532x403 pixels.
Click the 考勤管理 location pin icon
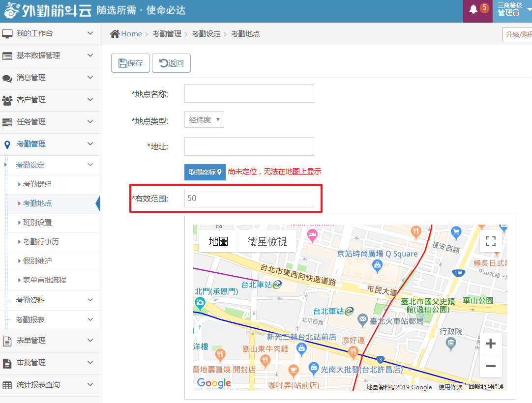pos(7,144)
